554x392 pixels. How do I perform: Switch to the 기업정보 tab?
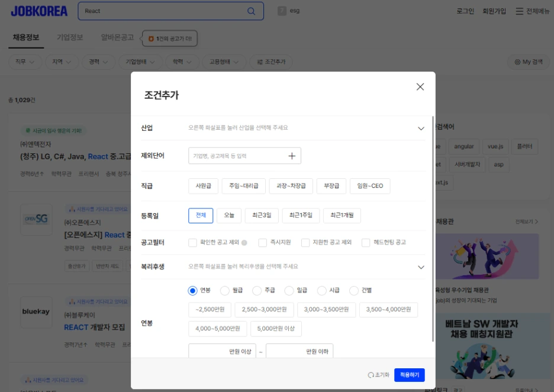pos(70,37)
